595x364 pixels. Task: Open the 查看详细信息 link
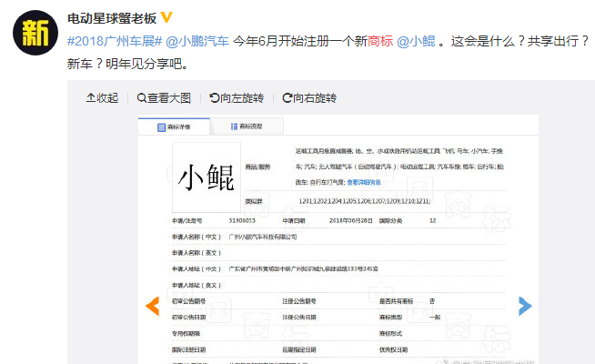coord(364,183)
